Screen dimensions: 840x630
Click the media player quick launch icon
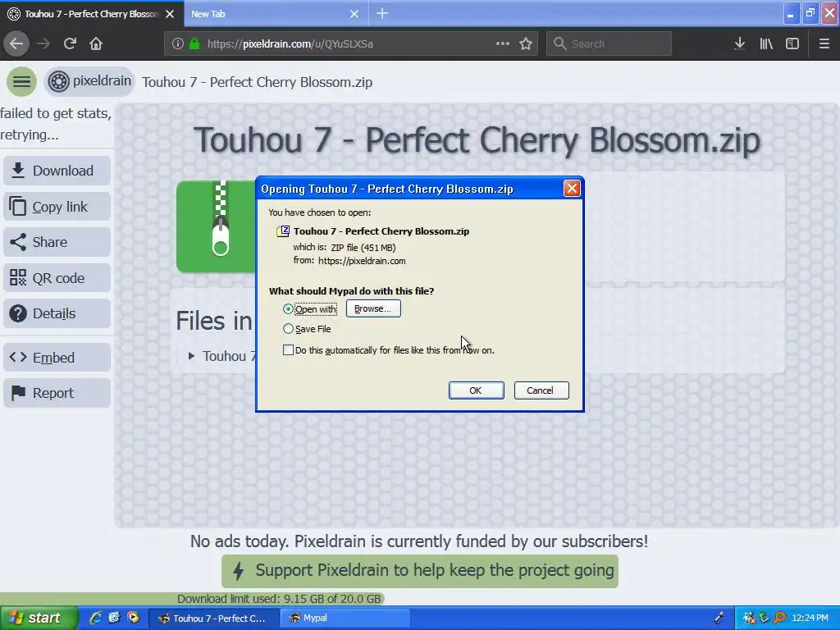coord(133,618)
